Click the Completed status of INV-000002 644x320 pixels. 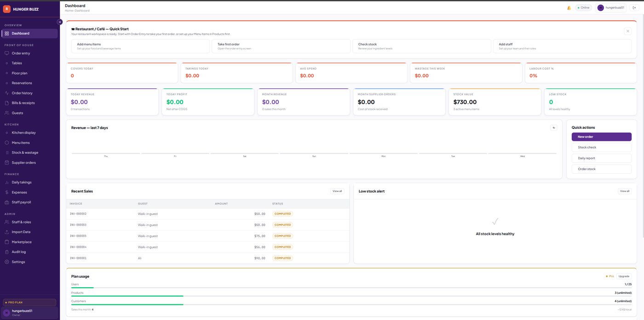click(282, 214)
